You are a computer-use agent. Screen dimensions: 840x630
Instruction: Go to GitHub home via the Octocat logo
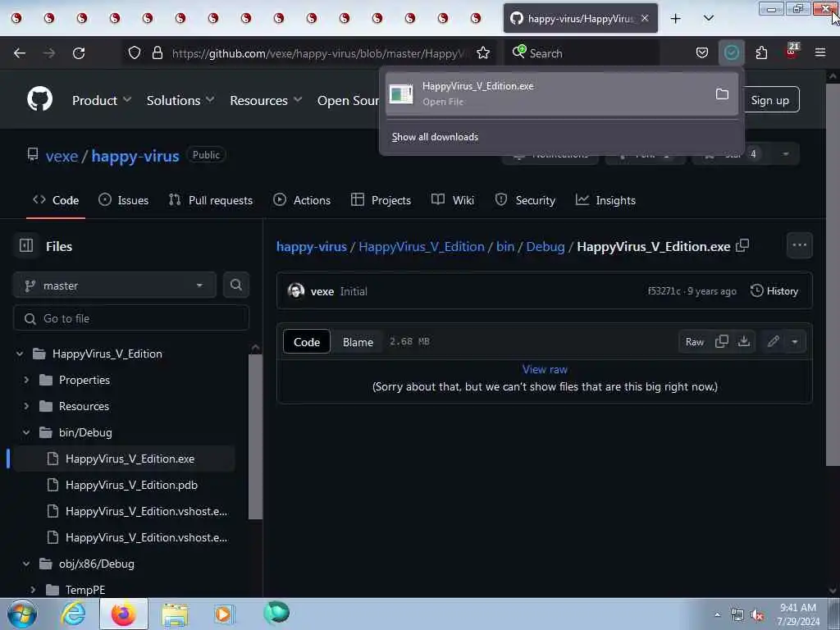tap(40, 99)
